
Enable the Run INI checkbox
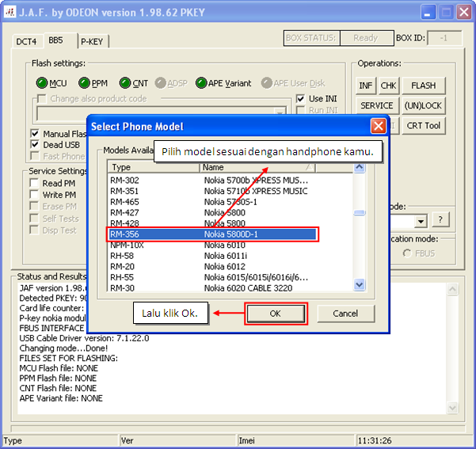300,110
